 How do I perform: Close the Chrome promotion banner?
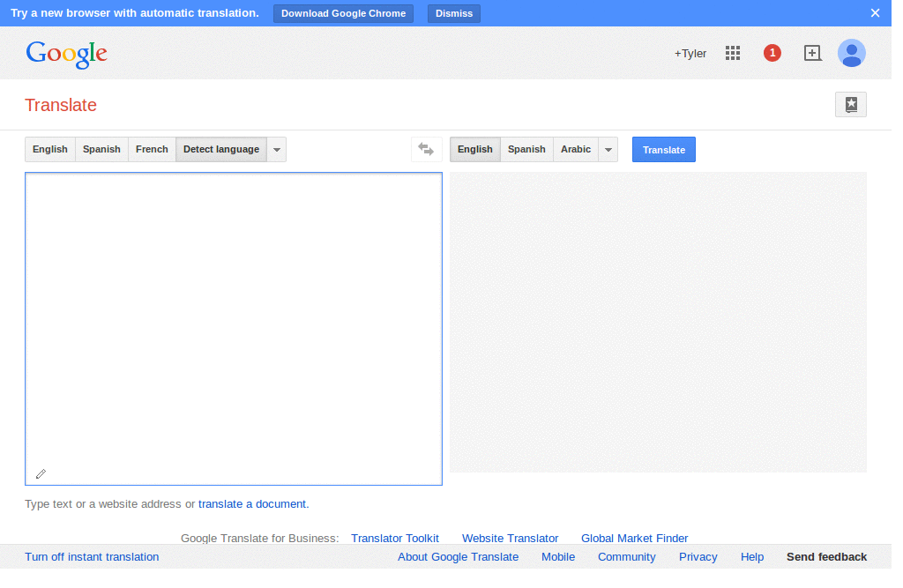click(875, 12)
